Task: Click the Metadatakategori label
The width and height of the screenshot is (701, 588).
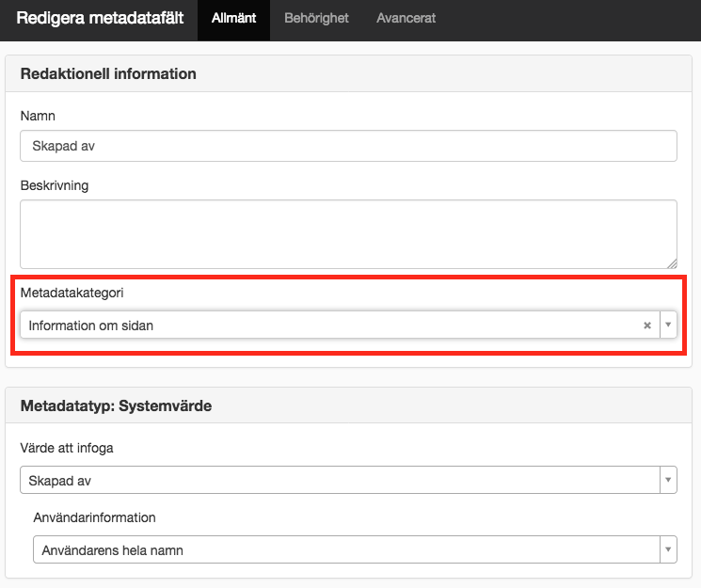Action: coord(72,293)
